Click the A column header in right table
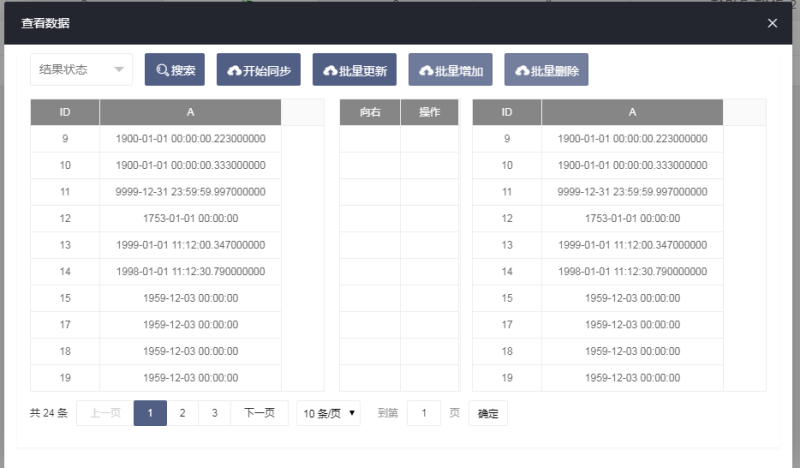The width and height of the screenshot is (801, 468). tap(632, 113)
